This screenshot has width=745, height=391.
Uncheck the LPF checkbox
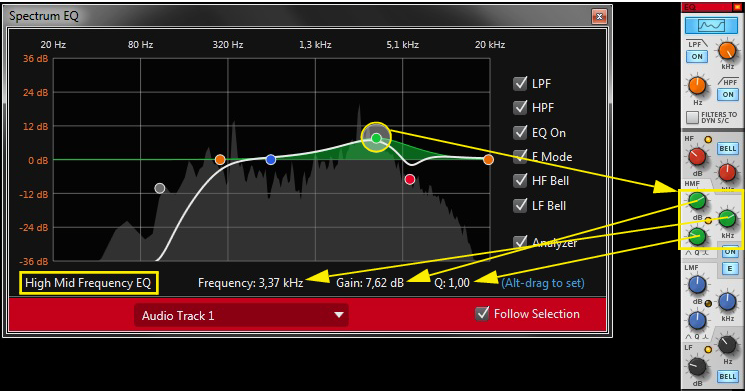(520, 83)
